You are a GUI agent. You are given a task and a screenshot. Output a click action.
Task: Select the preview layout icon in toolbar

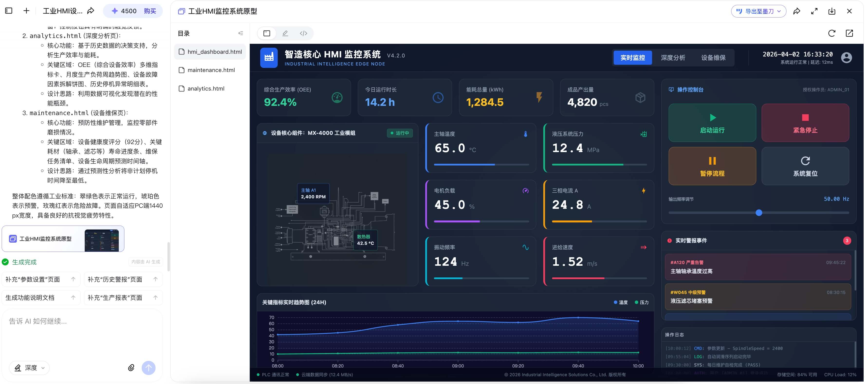click(x=267, y=33)
